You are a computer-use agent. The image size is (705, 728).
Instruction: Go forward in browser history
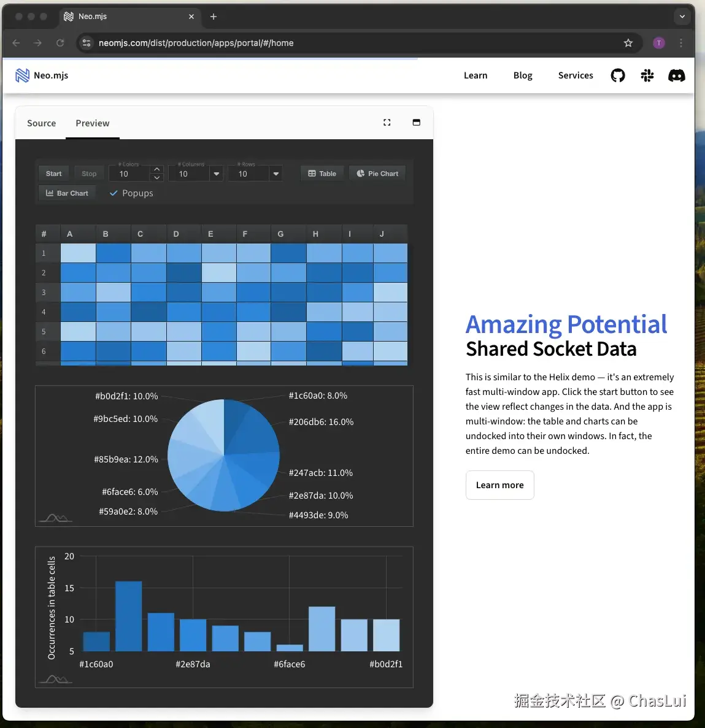[x=37, y=43]
